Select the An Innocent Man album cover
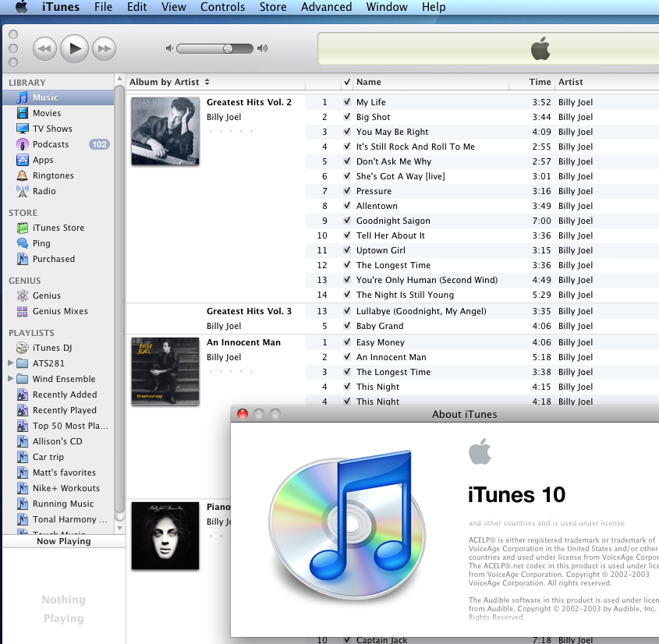 [x=165, y=371]
